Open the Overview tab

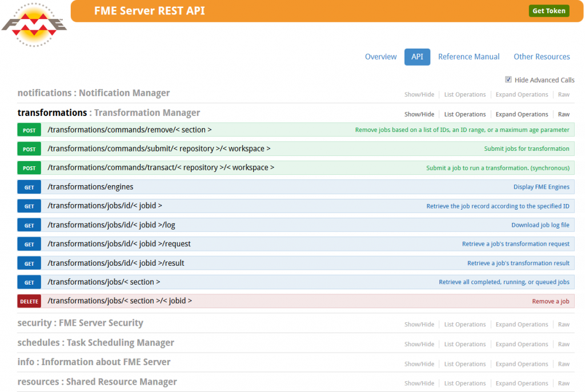tap(380, 57)
